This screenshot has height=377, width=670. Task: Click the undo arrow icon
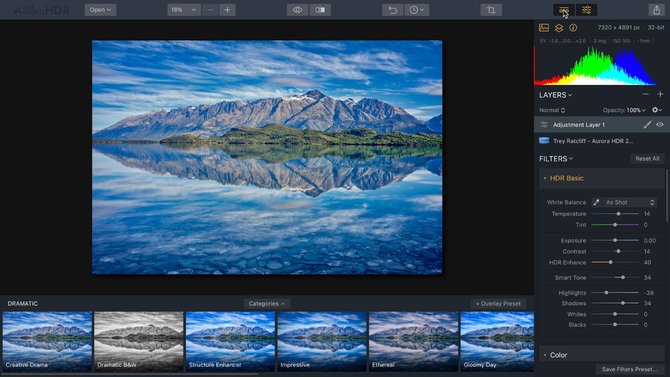point(393,10)
